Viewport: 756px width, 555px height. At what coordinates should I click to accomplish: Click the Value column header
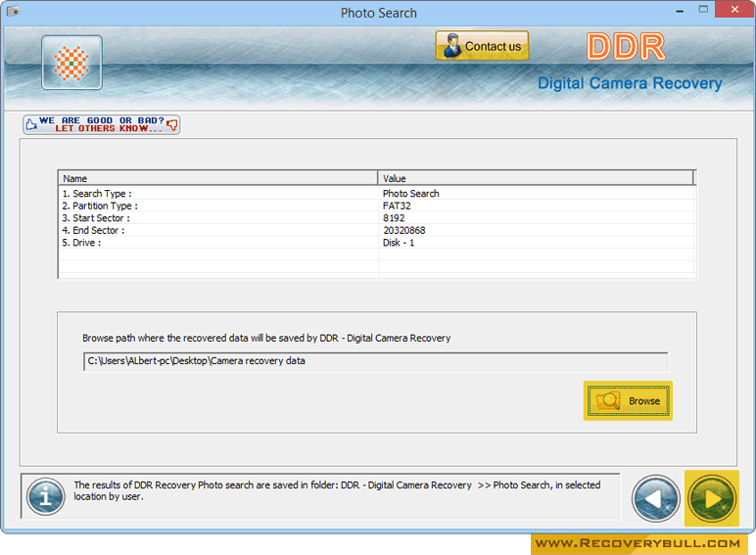(x=536, y=178)
